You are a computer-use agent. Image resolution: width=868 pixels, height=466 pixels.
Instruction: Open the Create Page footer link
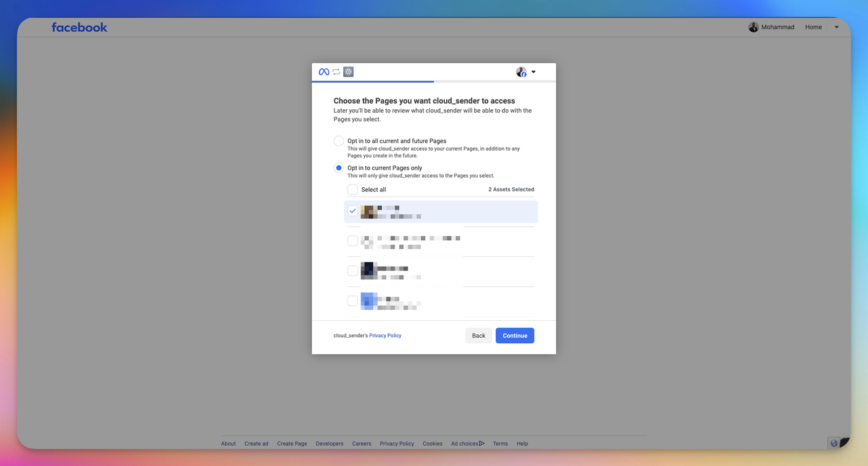pyautogui.click(x=292, y=444)
